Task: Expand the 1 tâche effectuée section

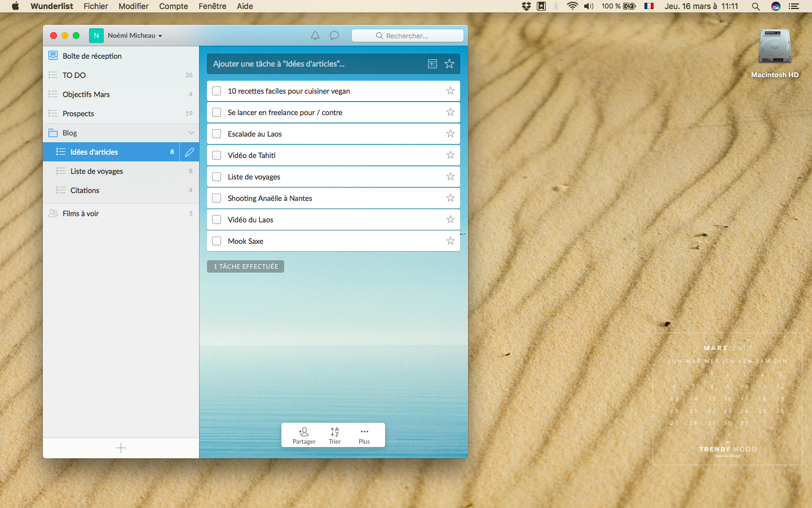Action: 245,266
